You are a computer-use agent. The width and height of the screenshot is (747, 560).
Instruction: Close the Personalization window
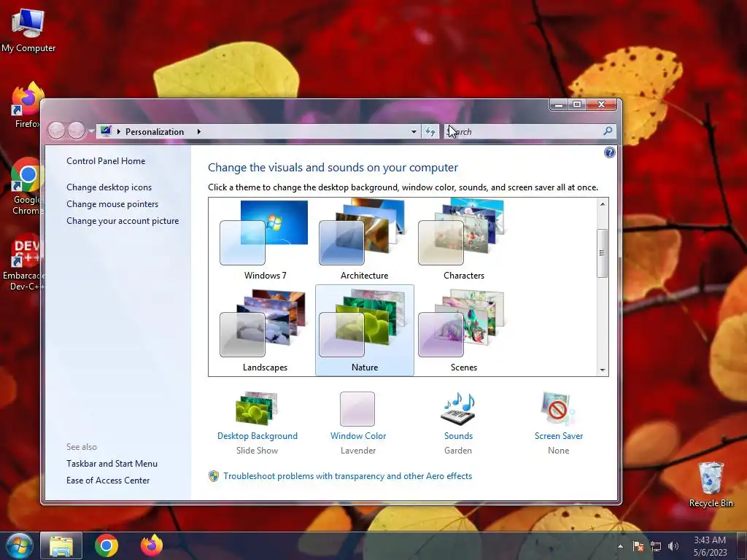[602, 104]
